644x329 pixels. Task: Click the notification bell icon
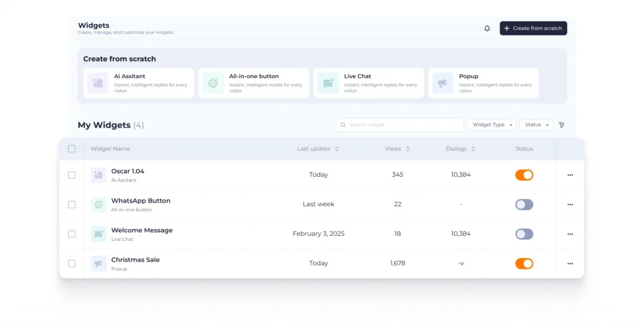pyautogui.click(x=487, y=28)
